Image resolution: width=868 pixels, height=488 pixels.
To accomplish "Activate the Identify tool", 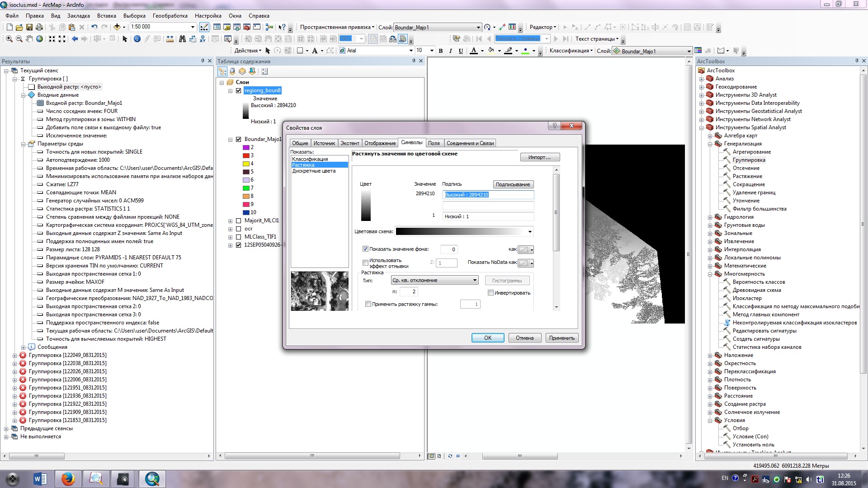I will [137, 39].
